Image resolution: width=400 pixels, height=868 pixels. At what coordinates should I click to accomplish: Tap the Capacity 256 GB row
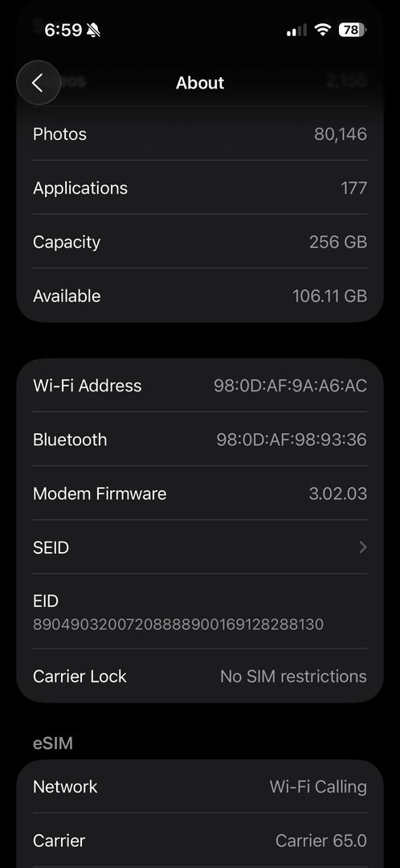tap(200, 242)
